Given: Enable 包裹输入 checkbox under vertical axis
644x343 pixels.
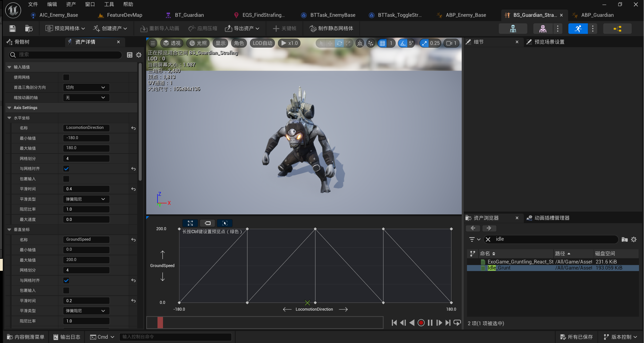Looking at the screenshot, I should coord(66,290).
